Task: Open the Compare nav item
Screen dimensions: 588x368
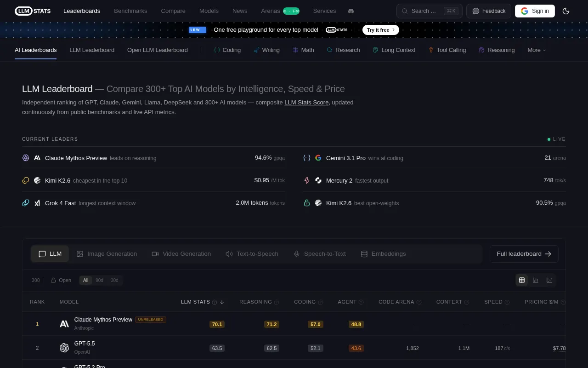Action: pos(173,11)
